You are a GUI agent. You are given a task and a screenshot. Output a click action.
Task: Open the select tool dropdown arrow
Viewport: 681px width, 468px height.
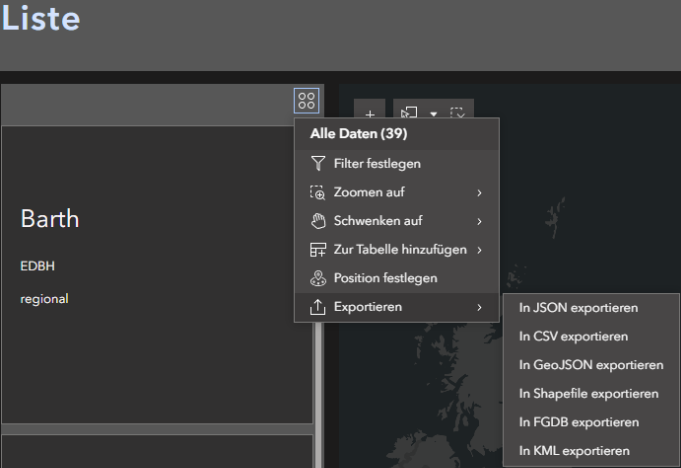tap(433, 114)
